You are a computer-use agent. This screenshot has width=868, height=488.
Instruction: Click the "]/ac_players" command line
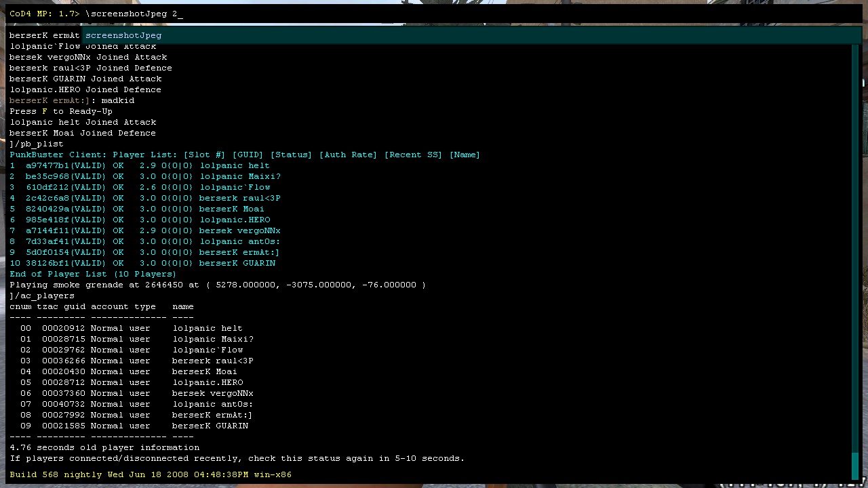pos(42,296)
